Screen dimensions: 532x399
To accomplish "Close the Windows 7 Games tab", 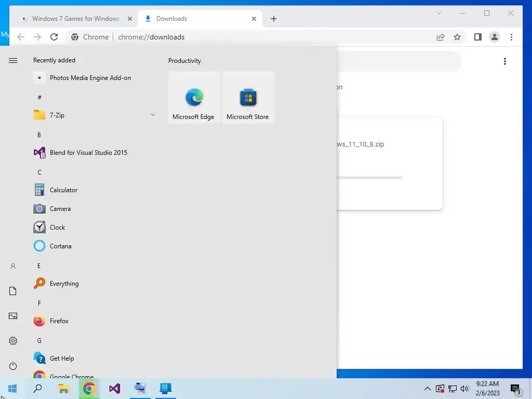I will pyautogui.click(x=129, y=19).
